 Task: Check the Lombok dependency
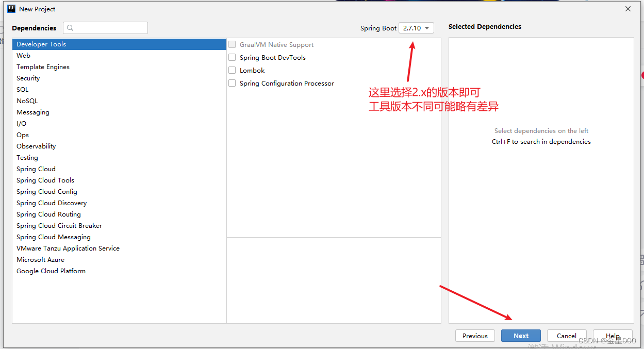point(232,70)
